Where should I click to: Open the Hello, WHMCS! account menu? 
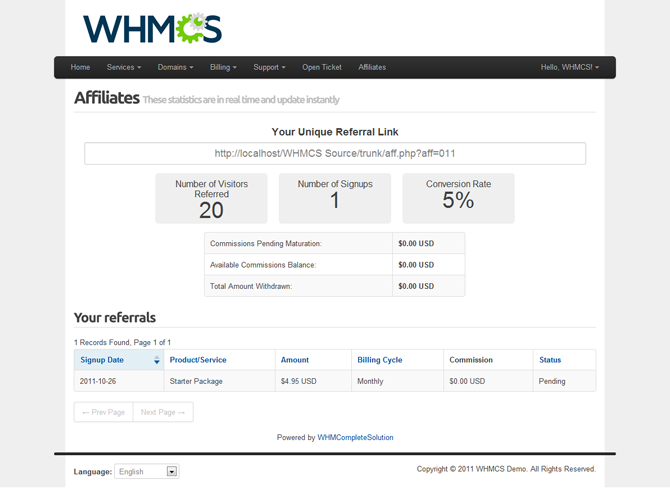click(570, 67)
